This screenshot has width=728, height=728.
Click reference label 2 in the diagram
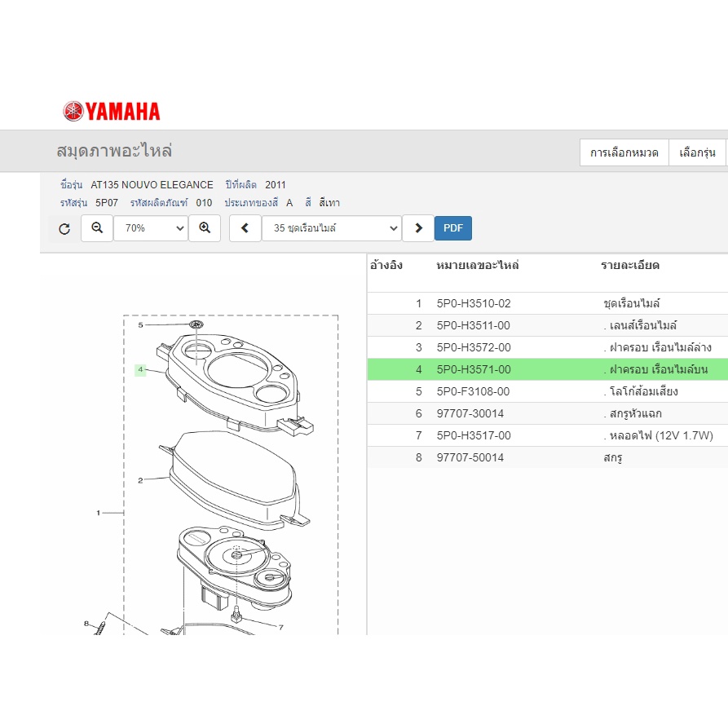pos(141,480)
